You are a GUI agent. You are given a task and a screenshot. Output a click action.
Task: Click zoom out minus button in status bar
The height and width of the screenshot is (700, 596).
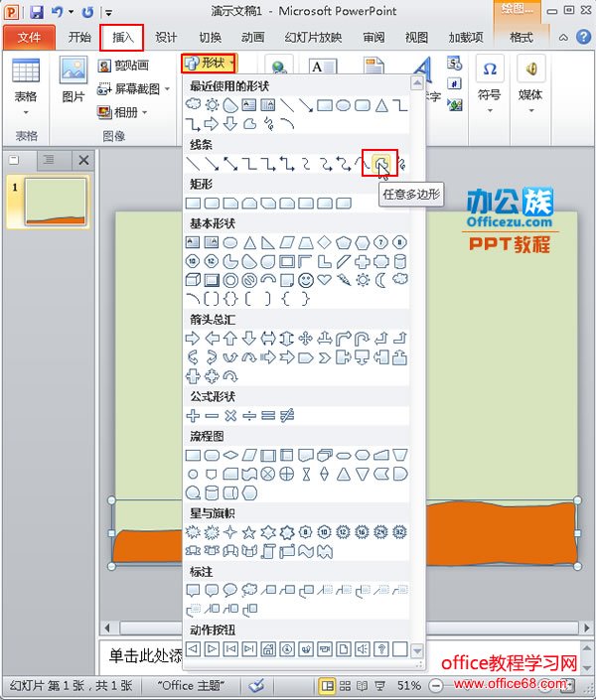pyautogui.click(x=436, y=685)
